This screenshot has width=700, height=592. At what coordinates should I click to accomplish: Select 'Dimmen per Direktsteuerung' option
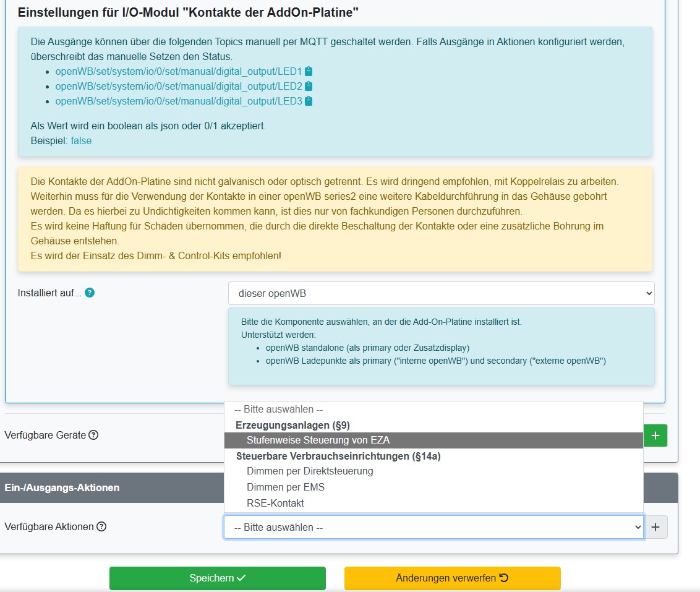click(433, 471)
